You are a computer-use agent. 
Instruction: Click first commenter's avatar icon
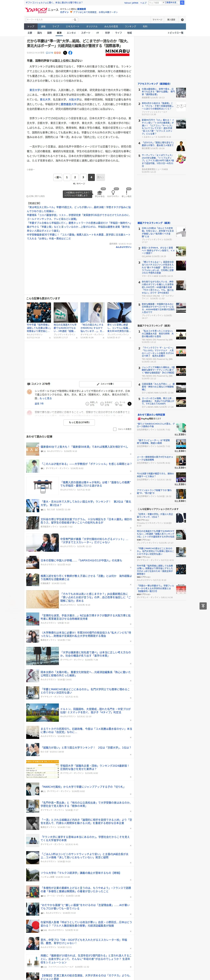coord(29,392)
